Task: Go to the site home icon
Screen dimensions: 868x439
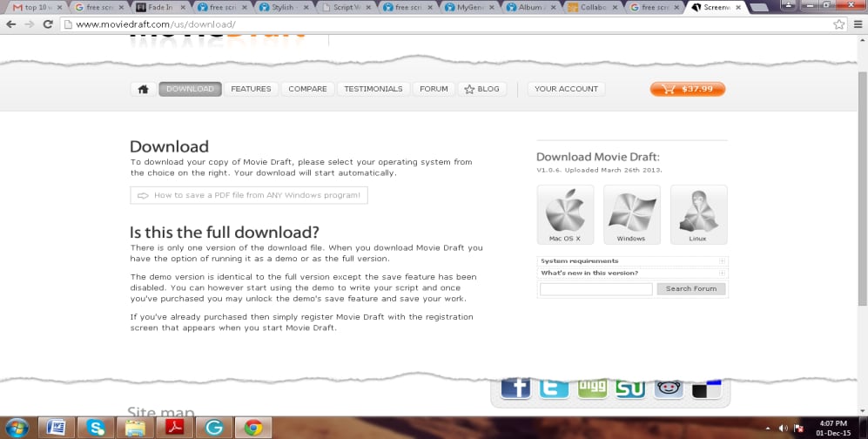Action: pyautogui.click(x=144, y=89)
